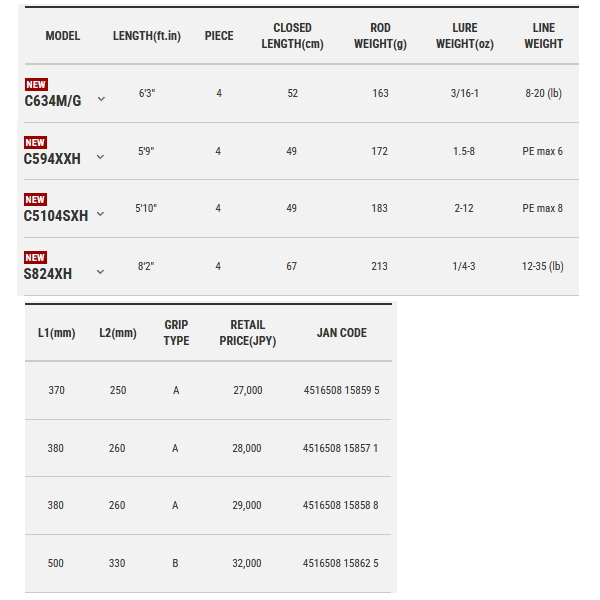
Task: Click the NEW badge above S824XH
Action: tap(35, 258)
